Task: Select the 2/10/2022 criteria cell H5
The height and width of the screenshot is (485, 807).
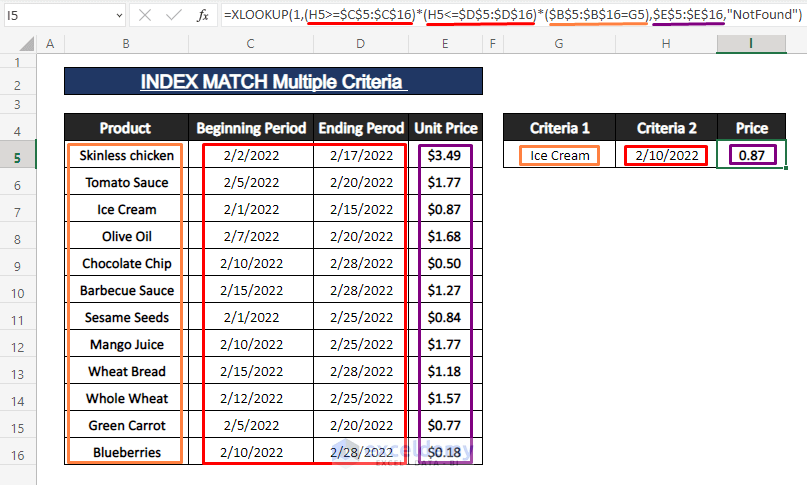Action: (666, 155)
